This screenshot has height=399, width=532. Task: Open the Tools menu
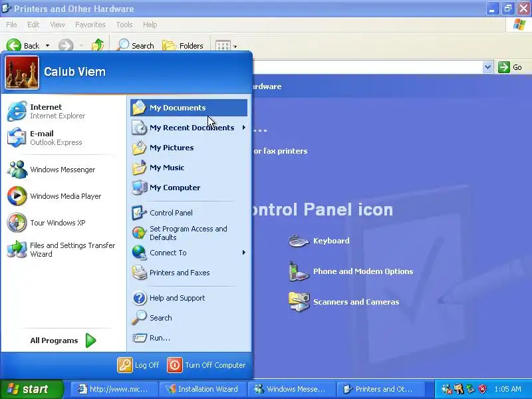(124, 25)
